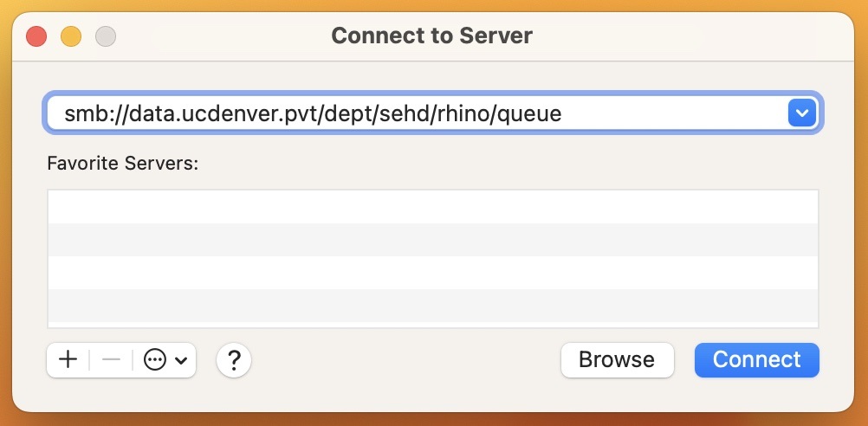Click the partial last favorites row
868x426 pixels.
tap(433, 325)
